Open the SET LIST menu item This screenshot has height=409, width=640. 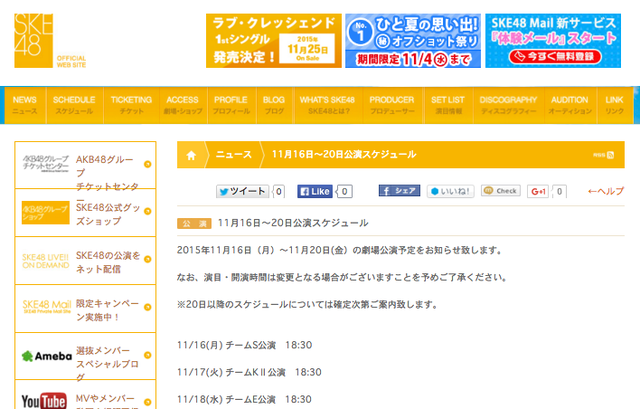coord(448,105)
